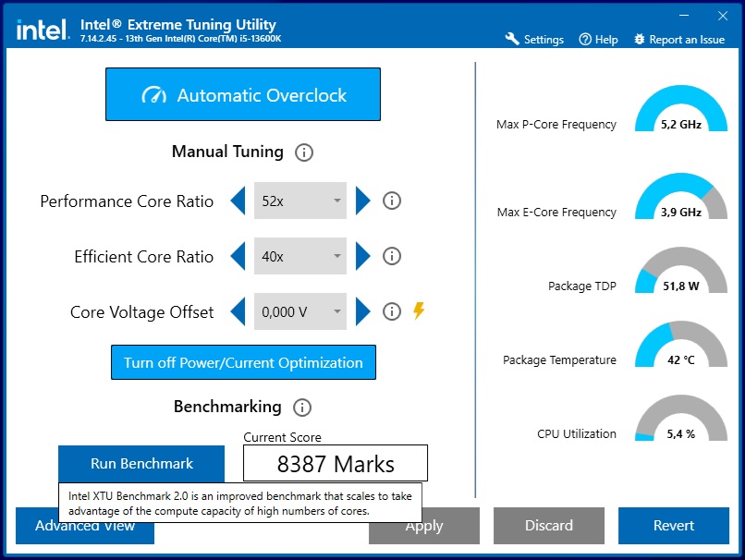This screenshot has height=560, width=745.
Task: Minimize the Extreme Tuning Utility window
Action: point(684,16)
